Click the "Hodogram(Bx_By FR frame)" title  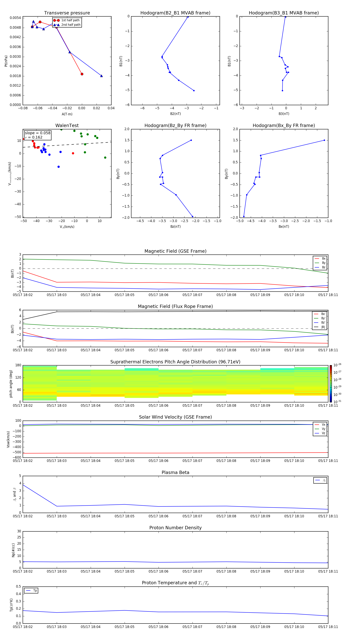284,125
